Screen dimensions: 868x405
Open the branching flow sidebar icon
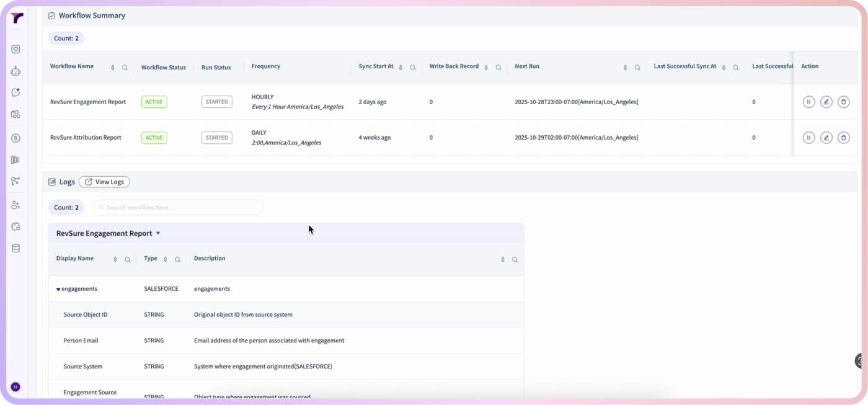click(15, 181)
